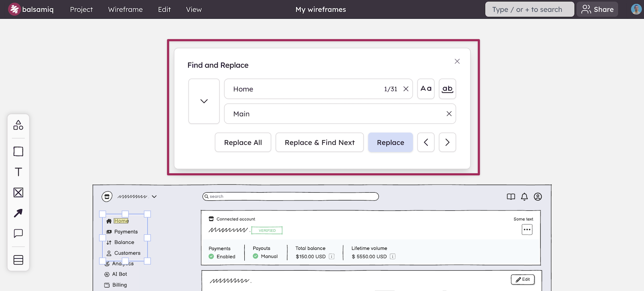
Task: Click the balsamiq logo
Action: [31, 9]
